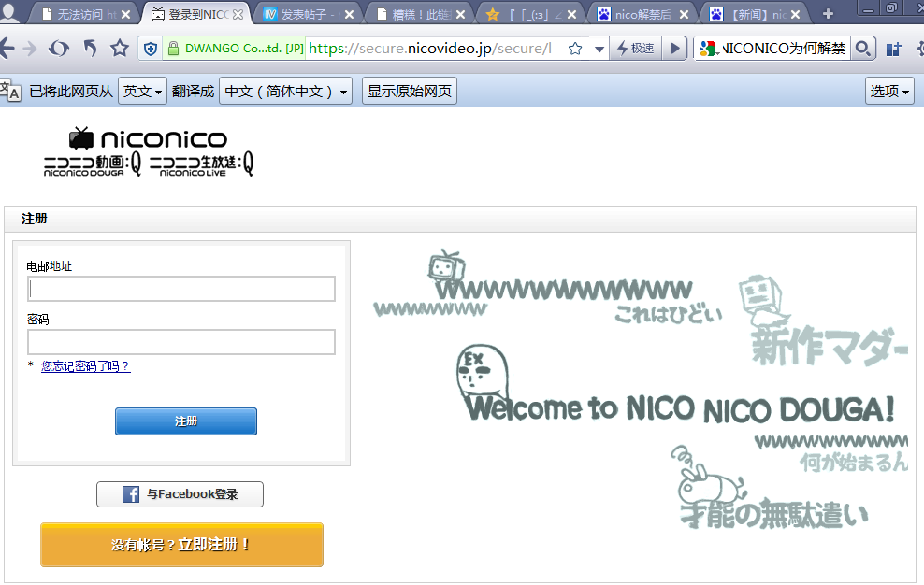Viewport: 924px width, 585px height.
Task: Click the browser forward arrow
Action: [30, 49]
